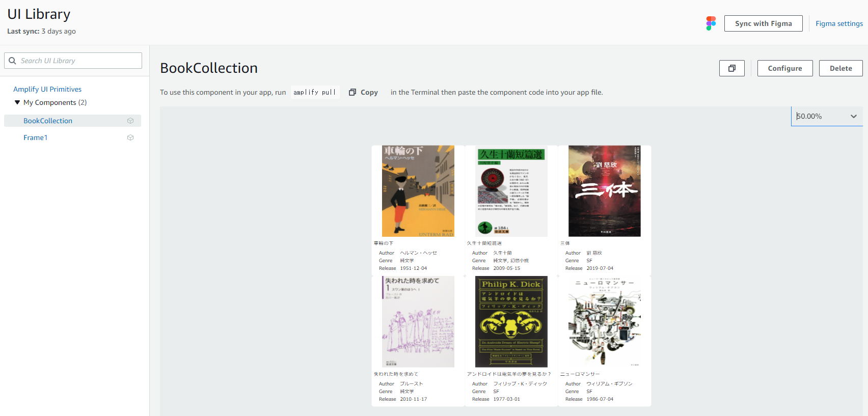Click the Figma logo icon
Screen dimensions: 868x416
click(711, 23)
